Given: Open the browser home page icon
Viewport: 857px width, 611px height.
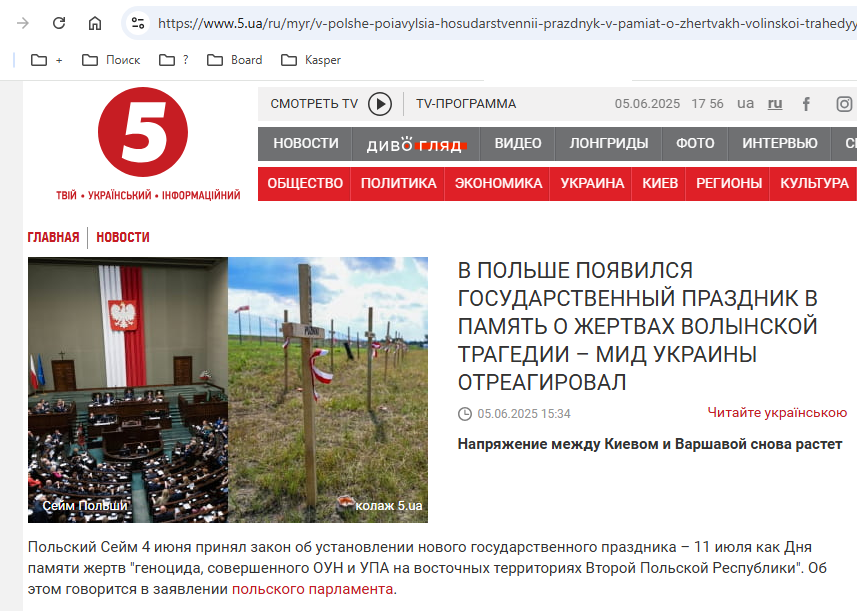Looking at the screenshot, I should (95, 23).
